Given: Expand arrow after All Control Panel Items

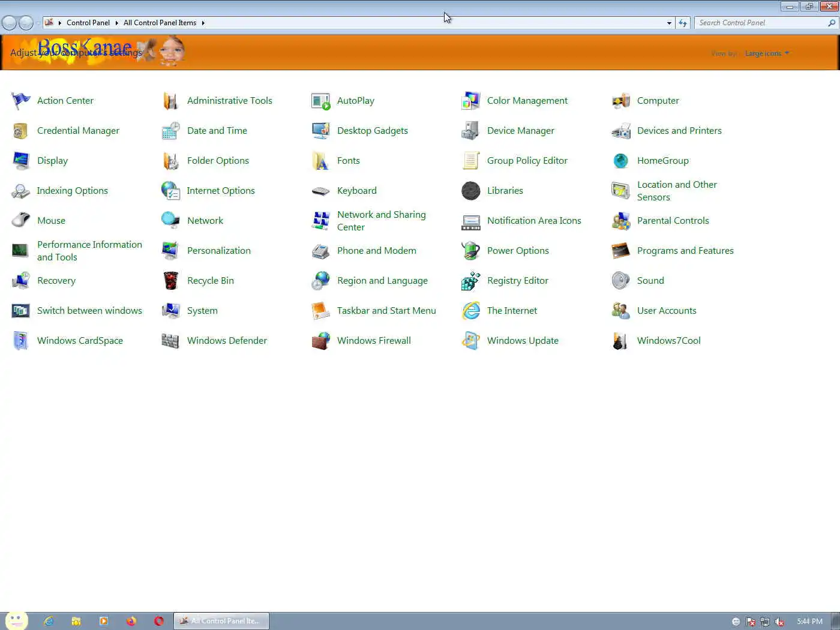Looking at the screenshot, I should pos(203,23).
